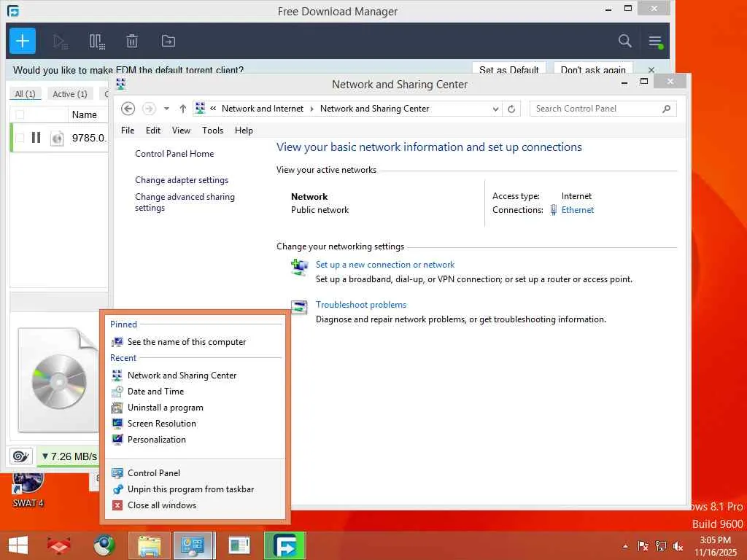Open Uninstall a program from jump list
This screenshot has width=747, height=560.
point(195,408)
